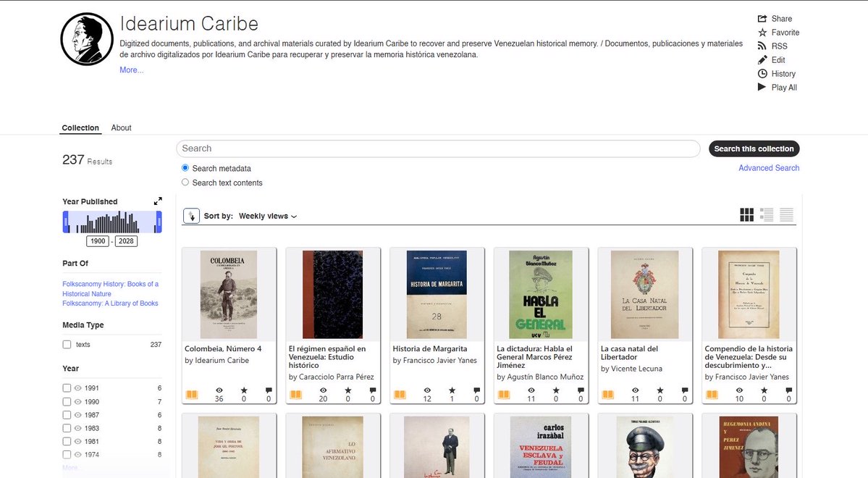Click comments icon on La casa natal card

(x=685, y=390)
